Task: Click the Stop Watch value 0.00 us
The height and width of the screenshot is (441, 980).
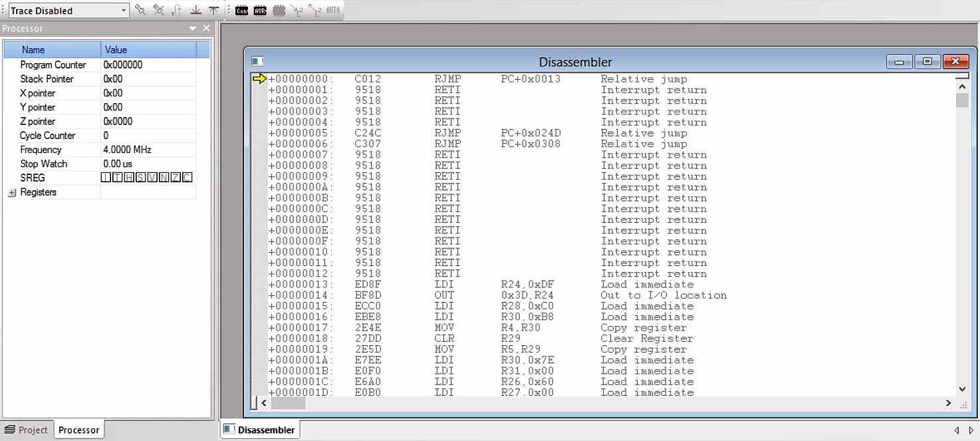Action: (118, 164)
